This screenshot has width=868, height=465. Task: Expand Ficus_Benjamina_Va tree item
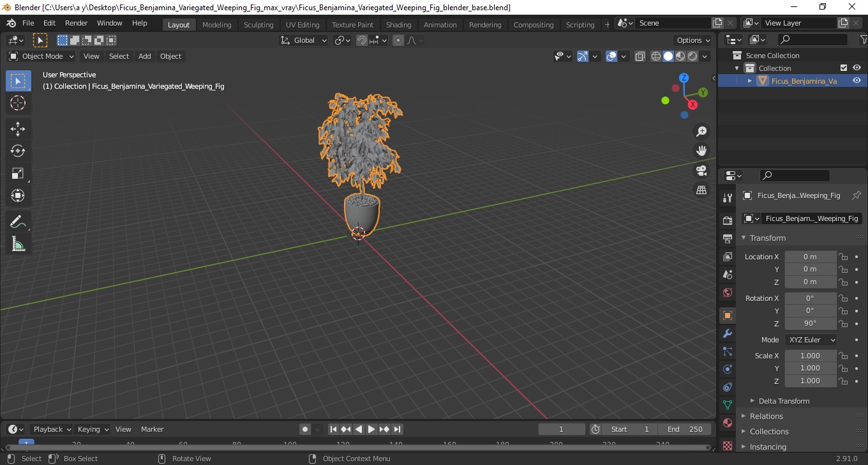coord(750,80)
